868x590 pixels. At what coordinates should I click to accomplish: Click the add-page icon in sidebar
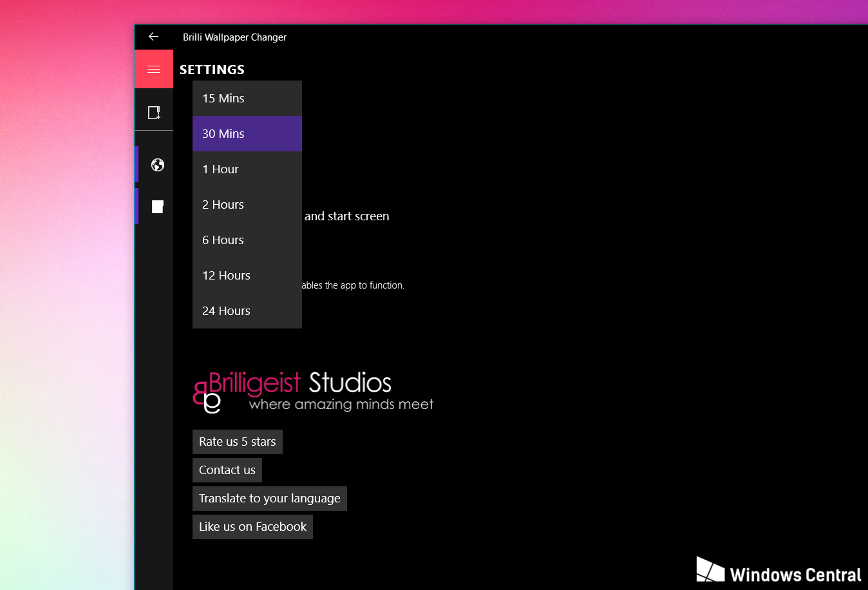coord(154,113)
